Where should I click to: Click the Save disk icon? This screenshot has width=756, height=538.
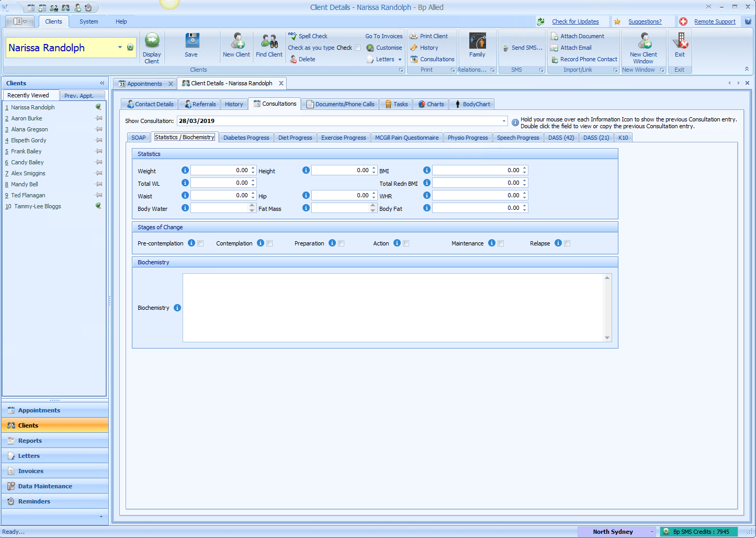pos(192,41)
